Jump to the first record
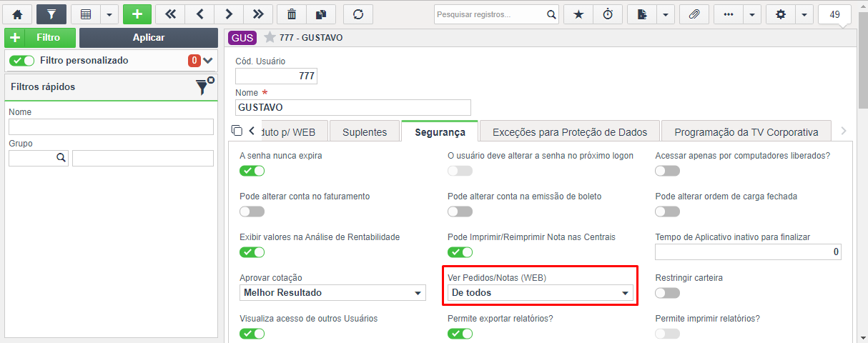This screenshot has width=868, height=343. (170, 14)
